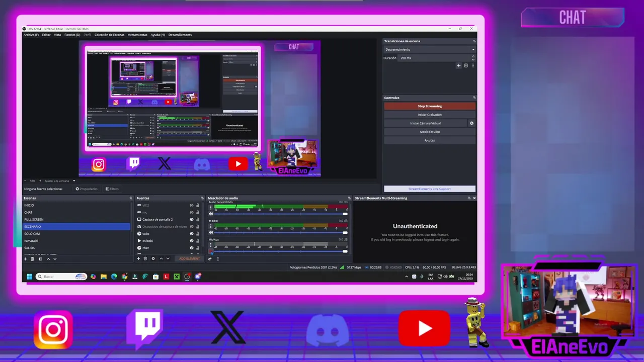The image size is (644, 362).
Task: Remove transition with the trash icon
Action: pos(466,65)
